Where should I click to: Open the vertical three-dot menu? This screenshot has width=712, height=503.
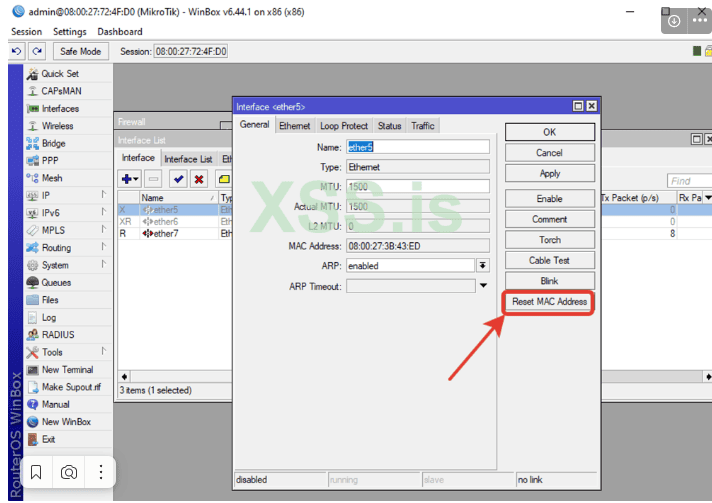coord(101,472)
